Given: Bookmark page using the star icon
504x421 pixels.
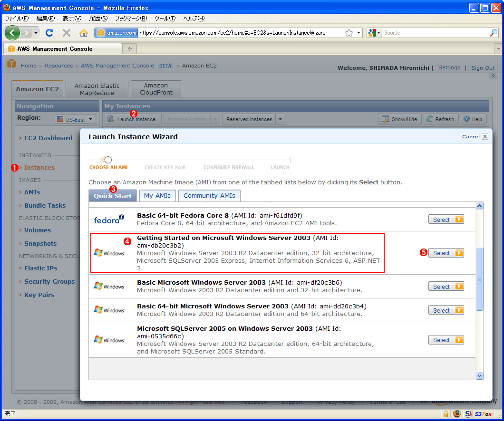Looking at the screenshot, I should 349,33.
